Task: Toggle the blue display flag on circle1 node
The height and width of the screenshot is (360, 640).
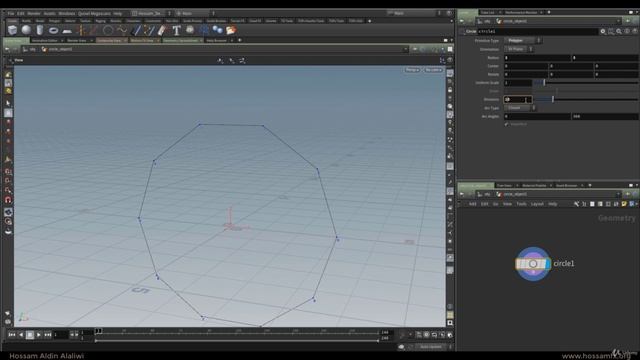Action: click(547, 264)
